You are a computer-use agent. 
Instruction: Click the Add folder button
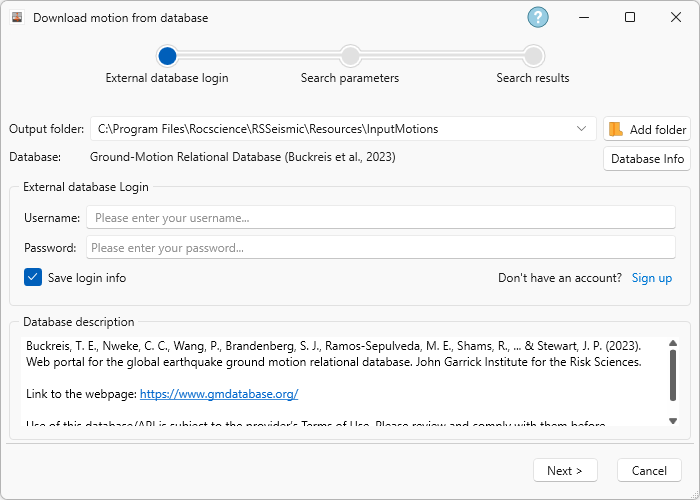(x=647, y=129)
